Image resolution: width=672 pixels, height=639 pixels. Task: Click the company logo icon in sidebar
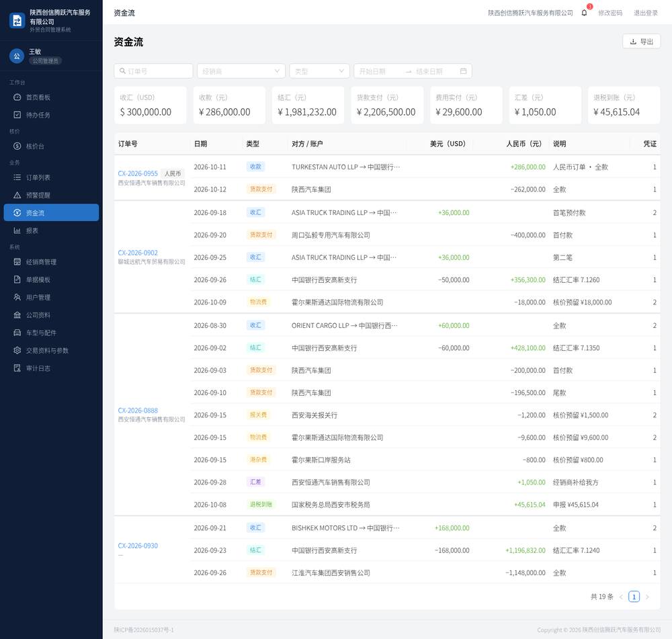click(17, 21)
